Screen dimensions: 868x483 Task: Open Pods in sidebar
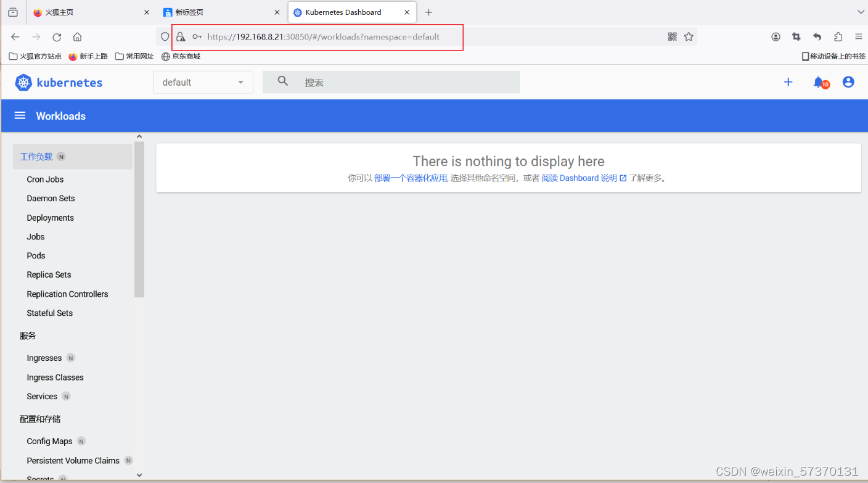(36, 256)
